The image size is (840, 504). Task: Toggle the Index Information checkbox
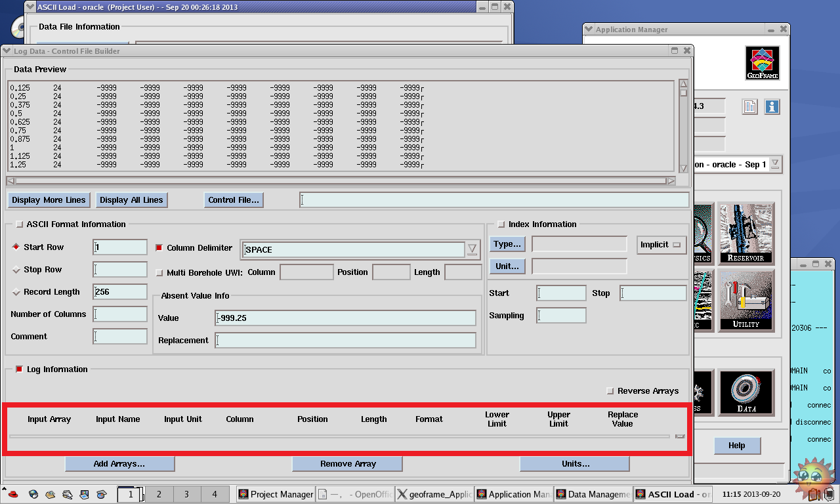501,224
